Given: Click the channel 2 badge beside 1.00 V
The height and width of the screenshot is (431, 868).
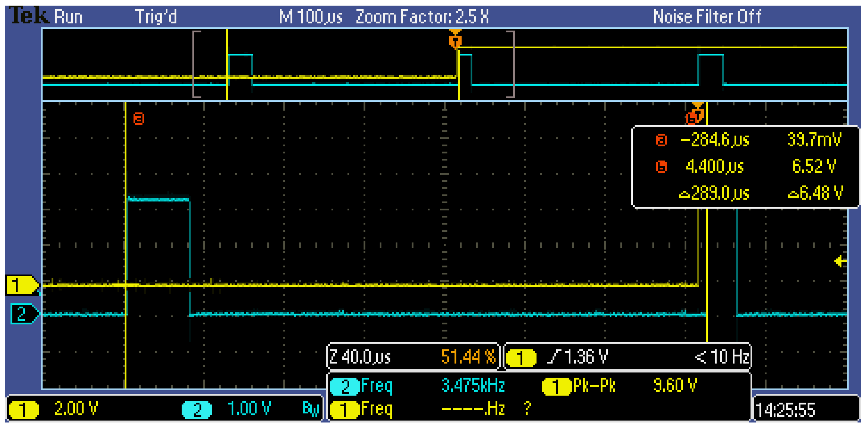Looking at the screenshot, I should point(197,409).
